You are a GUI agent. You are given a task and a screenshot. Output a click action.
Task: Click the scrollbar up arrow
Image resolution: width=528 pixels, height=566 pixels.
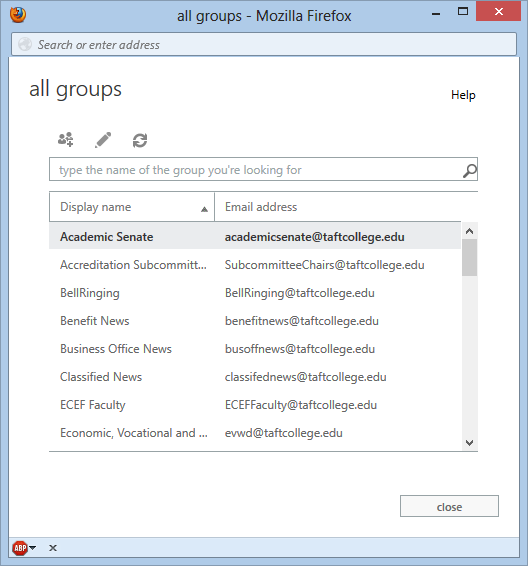[x=470, y=231]
